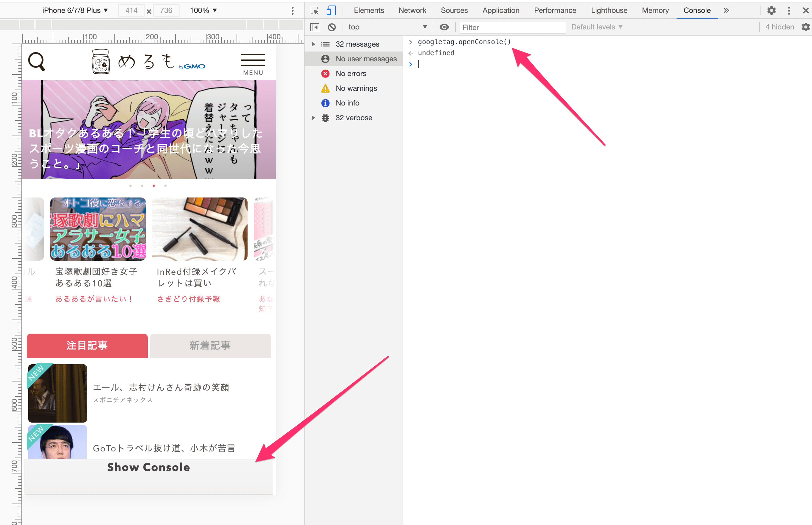Select the inspect element tool
This screenshot has width=812, height=525.
314,10
